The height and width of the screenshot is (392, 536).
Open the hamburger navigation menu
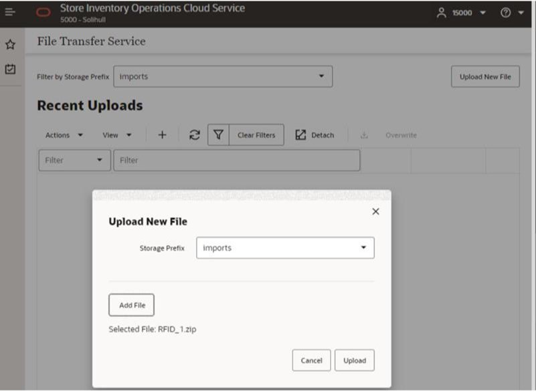(10, 12)
